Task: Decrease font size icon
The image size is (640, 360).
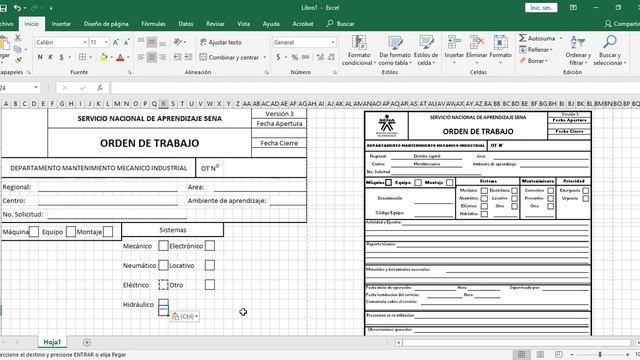Action: pyautogui.click(x=127, y=42)
